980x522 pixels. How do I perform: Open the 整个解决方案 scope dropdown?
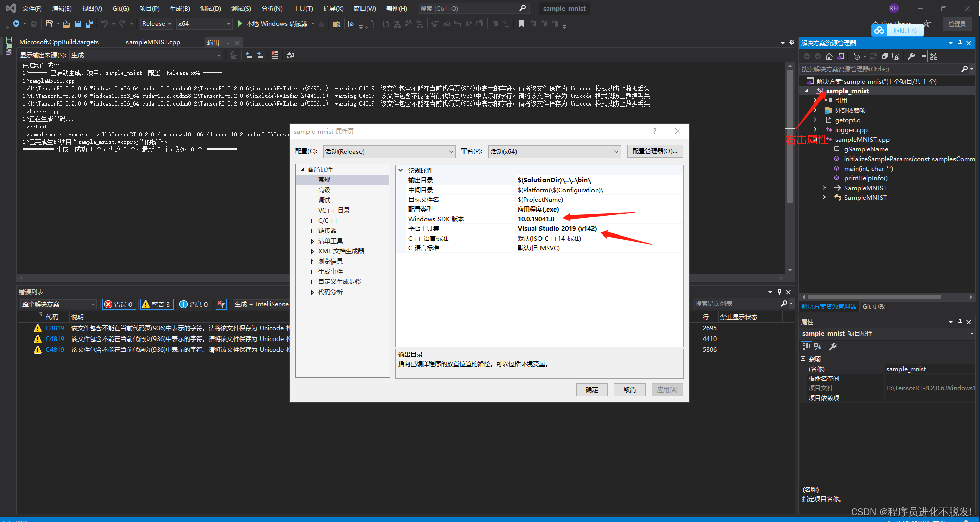[x=58, y=304]
